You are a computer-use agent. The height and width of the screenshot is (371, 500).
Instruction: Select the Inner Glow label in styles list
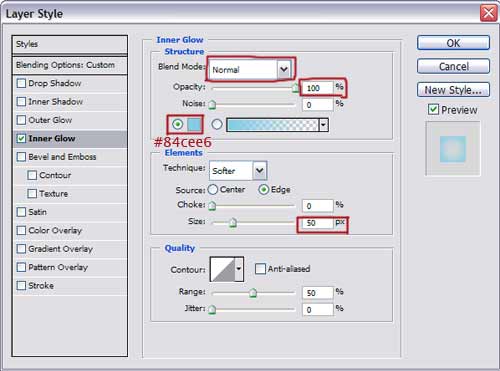point(52,138)
